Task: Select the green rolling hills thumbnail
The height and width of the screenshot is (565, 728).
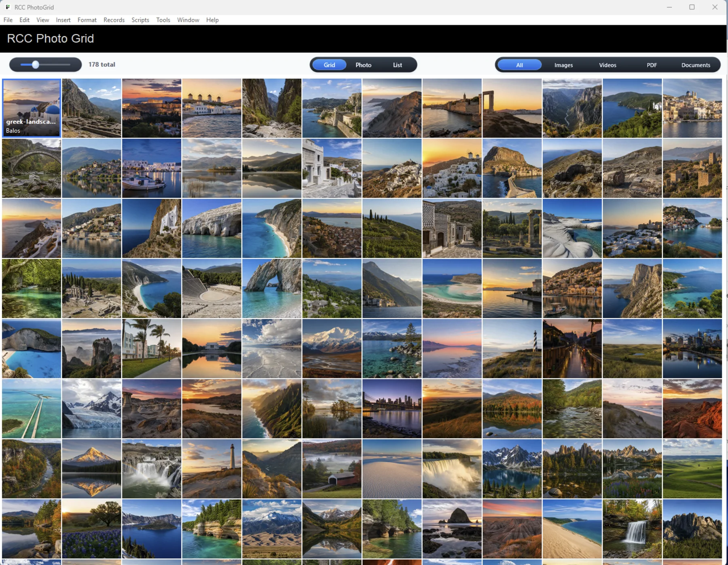Action: pos(692,469)
